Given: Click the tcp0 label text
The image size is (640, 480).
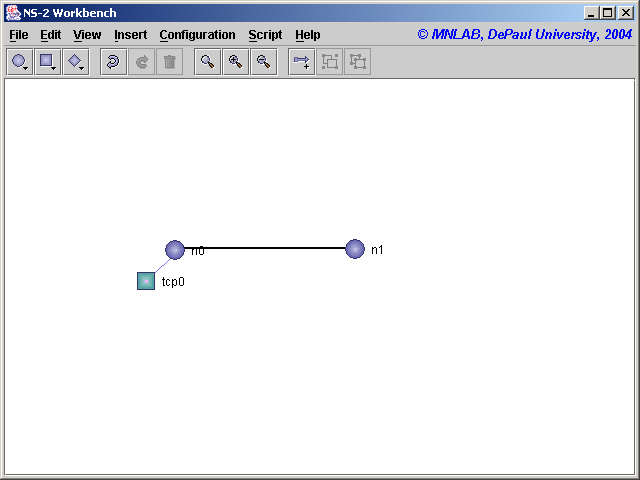Looking at the screenshot, I should 173,282.
